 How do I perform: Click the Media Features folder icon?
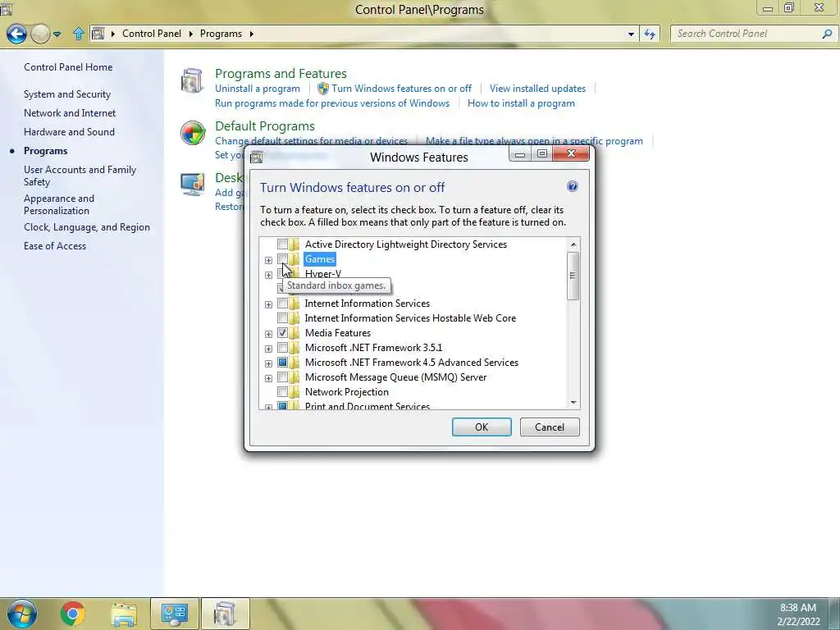tap(294, 333)
